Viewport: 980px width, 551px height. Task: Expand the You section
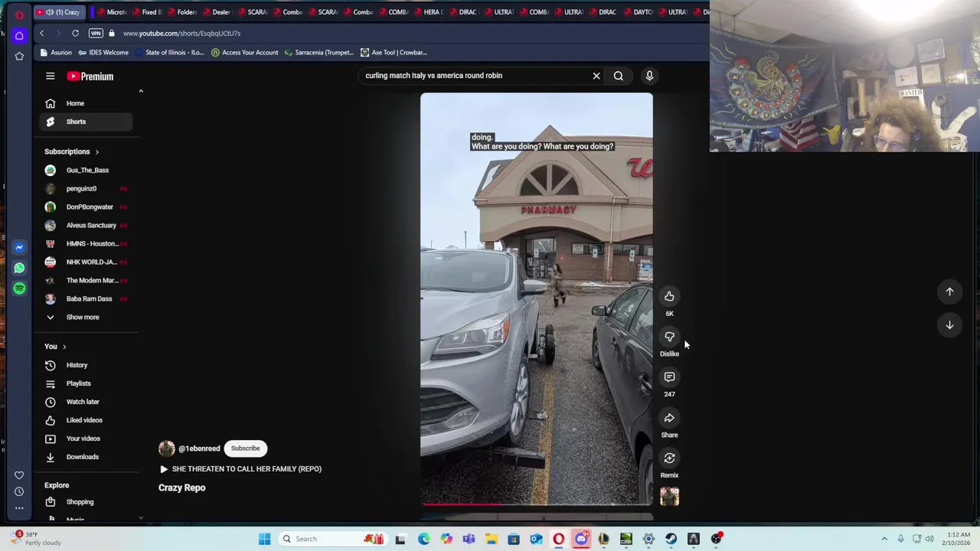click(55, 346)
